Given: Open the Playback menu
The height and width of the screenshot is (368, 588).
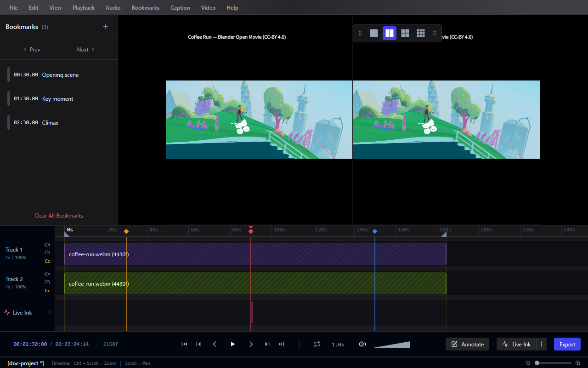Looking at the screenshot, I should (x=83, y=7).
